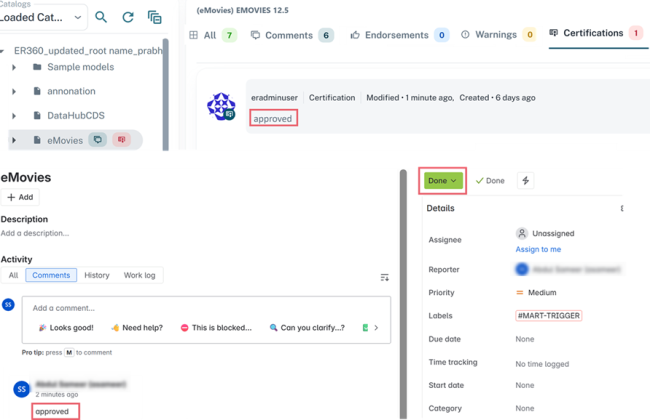Click the Assign to me link
The width and height of the screenshot is (650, 420).
538,249
